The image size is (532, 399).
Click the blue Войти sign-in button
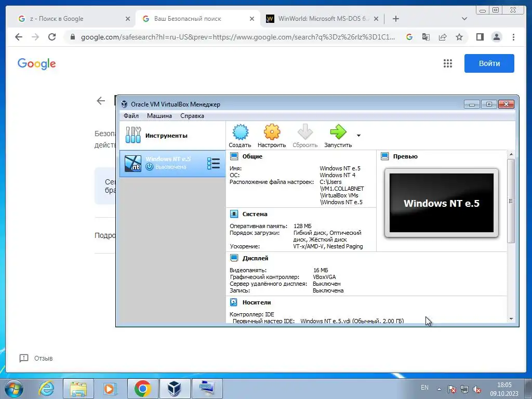point(489,63)
